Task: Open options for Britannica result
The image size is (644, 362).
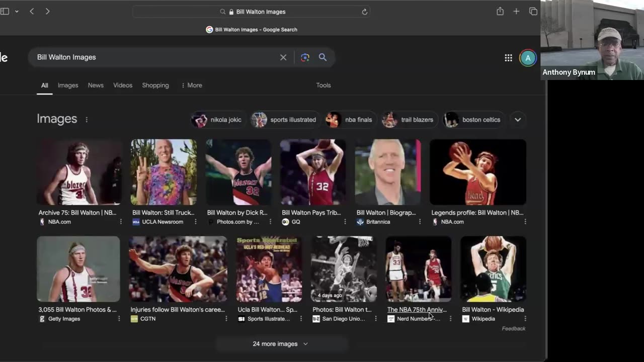Action: 420,222
